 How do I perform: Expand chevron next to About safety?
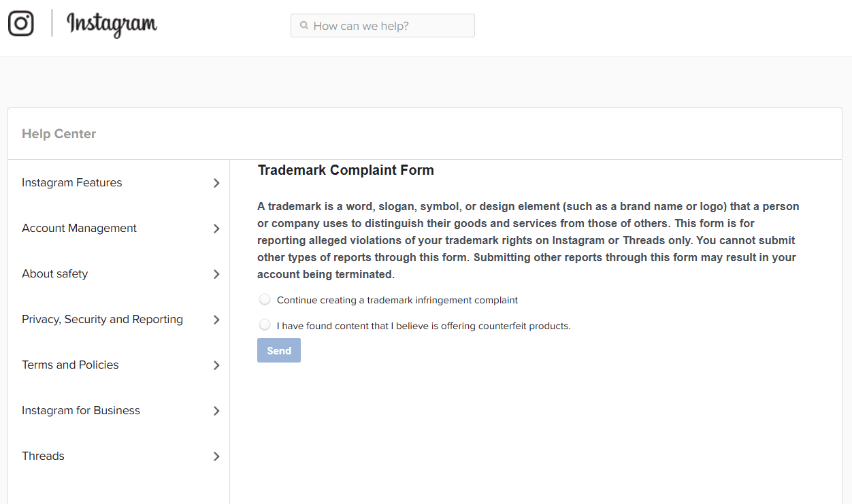tap(216, 274)
